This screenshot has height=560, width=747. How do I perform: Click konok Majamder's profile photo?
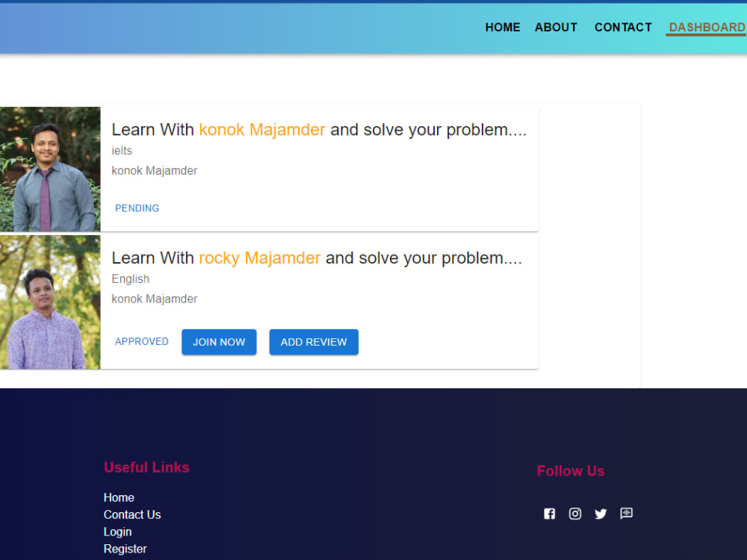[49, 169]
